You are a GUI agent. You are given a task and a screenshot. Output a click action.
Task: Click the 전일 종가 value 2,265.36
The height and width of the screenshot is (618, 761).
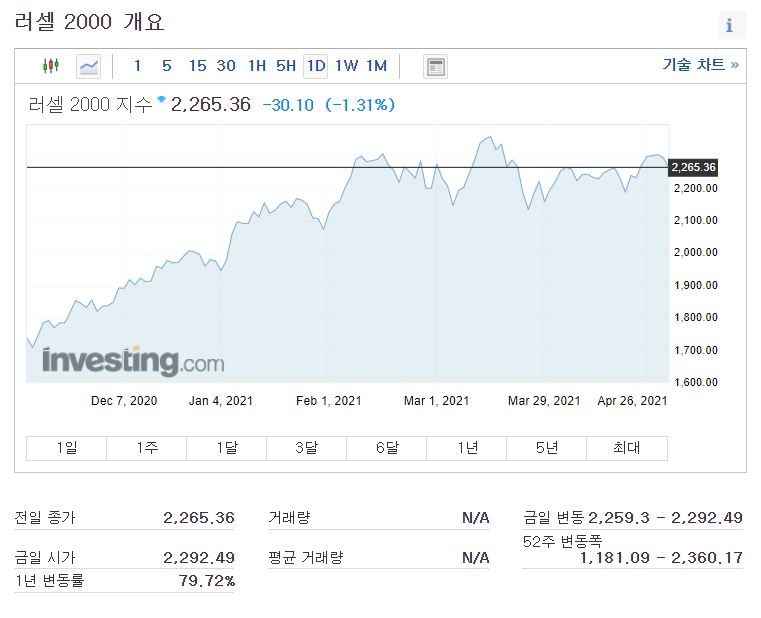pyautogui.click(x=199, y=518)
